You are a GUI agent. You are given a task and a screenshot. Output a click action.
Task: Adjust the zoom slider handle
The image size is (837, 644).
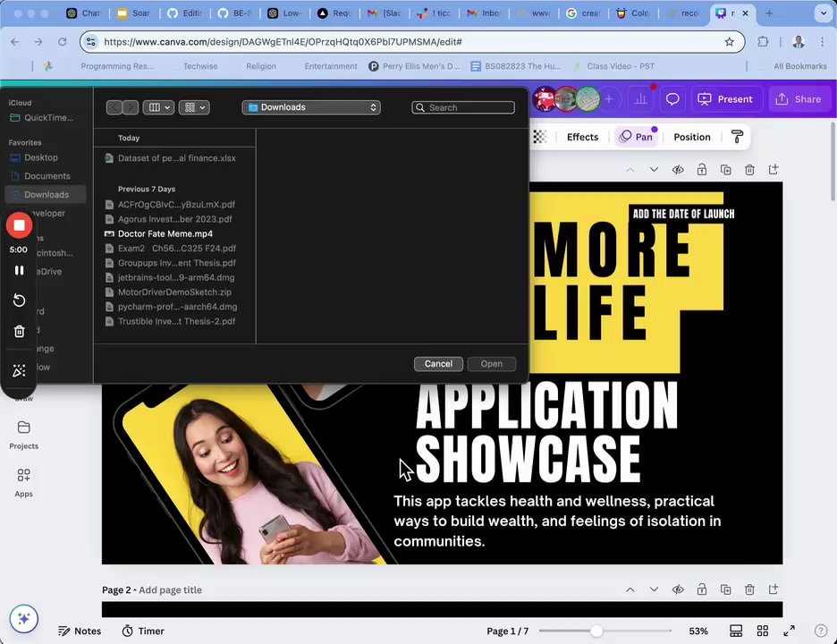[x=596, y=631]
